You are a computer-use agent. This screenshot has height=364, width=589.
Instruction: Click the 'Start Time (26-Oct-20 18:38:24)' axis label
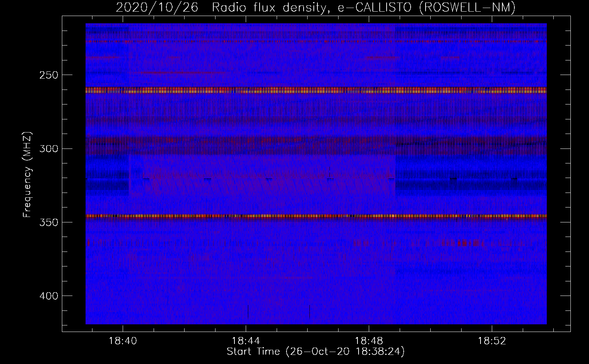(316, 352)
